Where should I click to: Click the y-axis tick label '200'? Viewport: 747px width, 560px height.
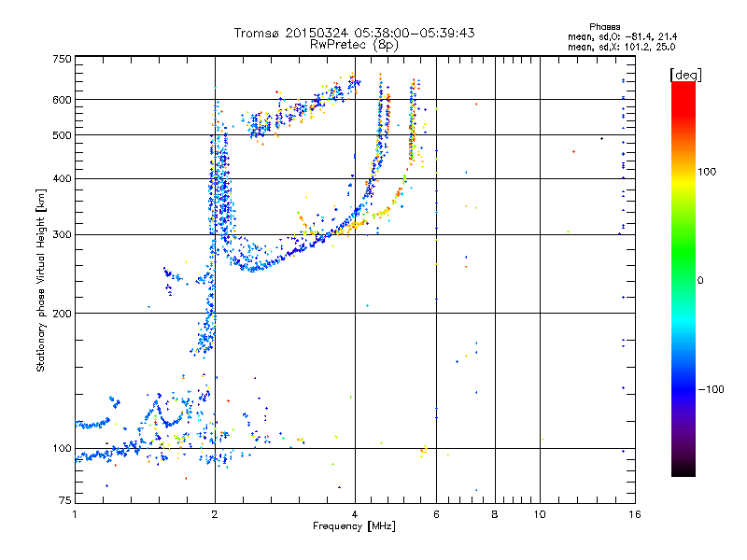click(x=62, y=314)
